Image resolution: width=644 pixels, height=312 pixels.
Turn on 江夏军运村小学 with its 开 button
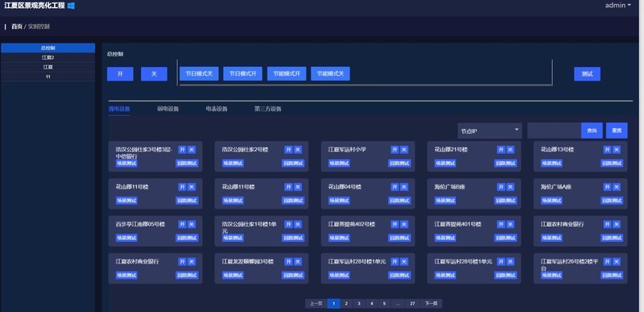[394, 150]
